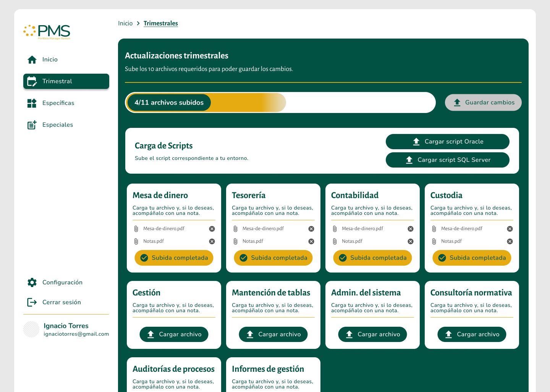Click Cargar script SQL Server
The width and height of the screenshot is (550, 392).
pyautogui.click(x=447, y=160)
